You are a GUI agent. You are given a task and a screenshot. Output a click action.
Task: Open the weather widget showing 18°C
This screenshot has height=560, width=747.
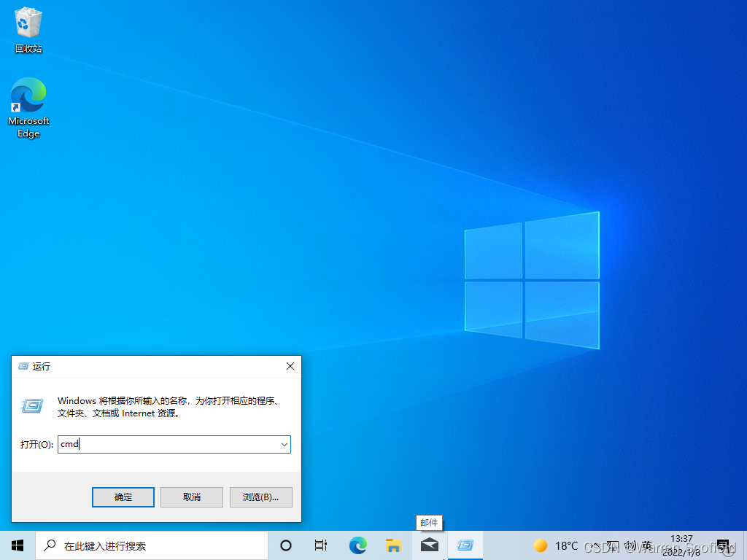click(555, 545)
